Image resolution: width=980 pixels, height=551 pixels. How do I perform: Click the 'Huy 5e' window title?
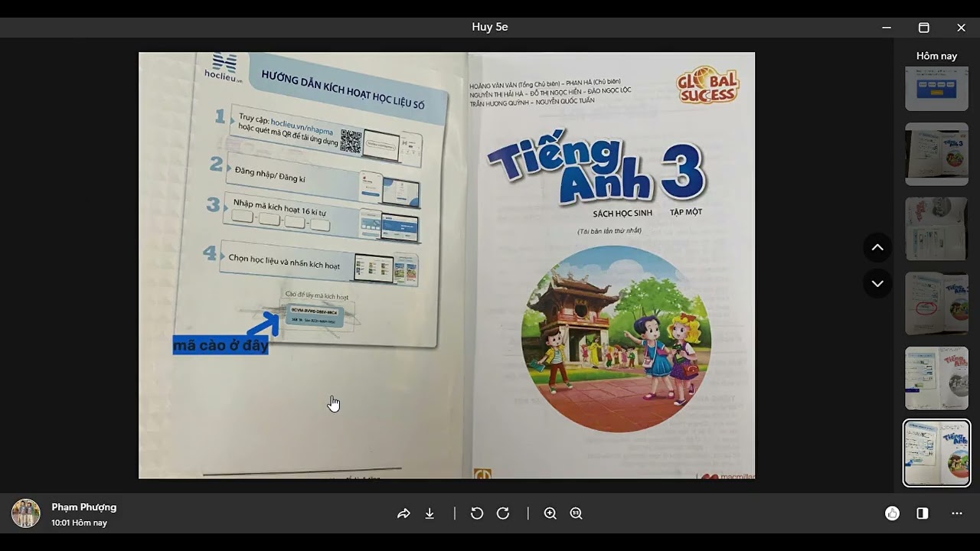(490, 27)
